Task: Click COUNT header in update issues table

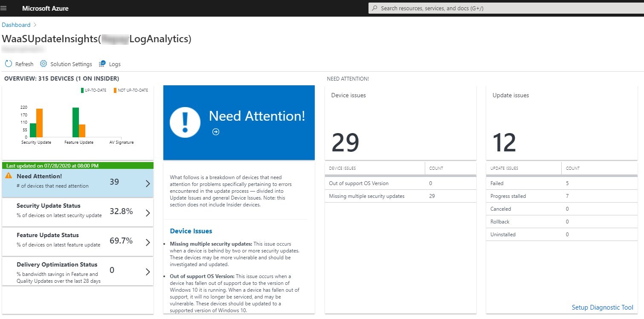Action: pos(572,168)
